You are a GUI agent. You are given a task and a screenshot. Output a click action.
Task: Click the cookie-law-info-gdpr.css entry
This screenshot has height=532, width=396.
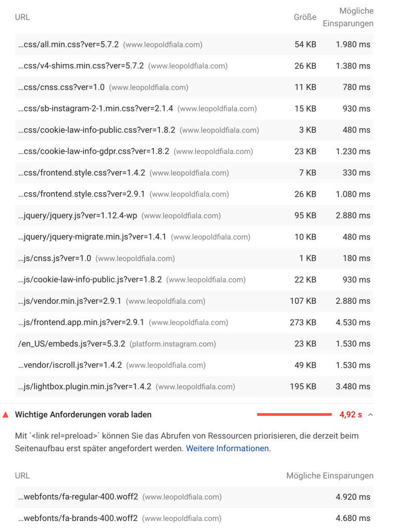[x=94, y=152]
